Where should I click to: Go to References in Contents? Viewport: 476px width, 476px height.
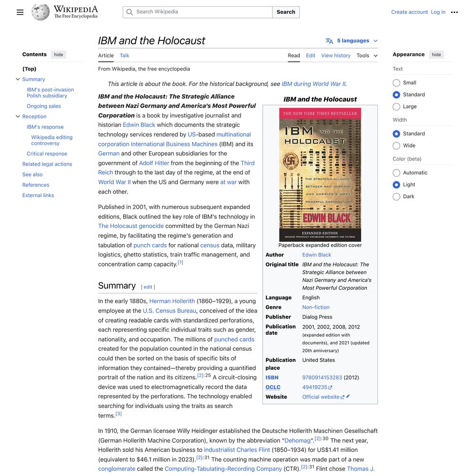[36, 185]
